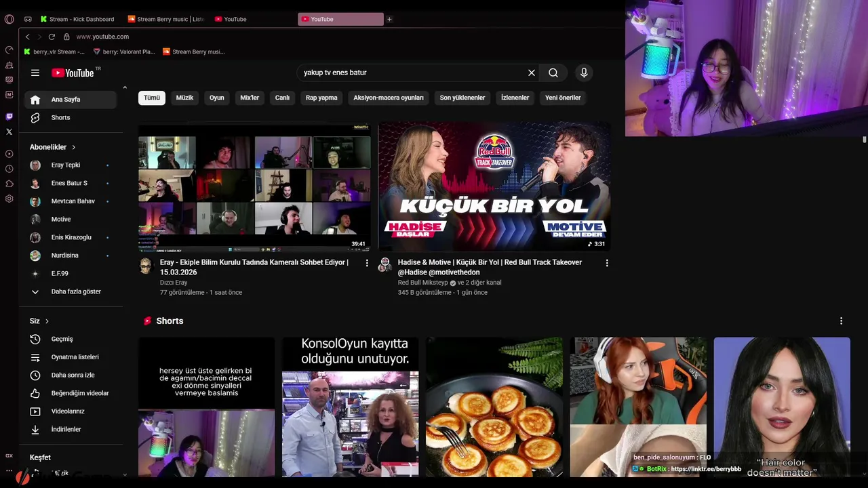This screenshot has height=488, width=868.
Task: Open Enes Batur S subscription channel
Action: (71, 183)
